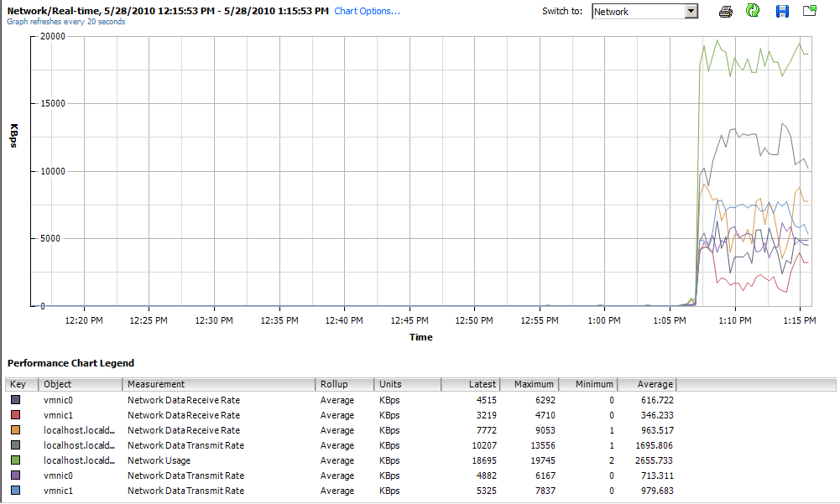Click the Rollup column header

344,385
